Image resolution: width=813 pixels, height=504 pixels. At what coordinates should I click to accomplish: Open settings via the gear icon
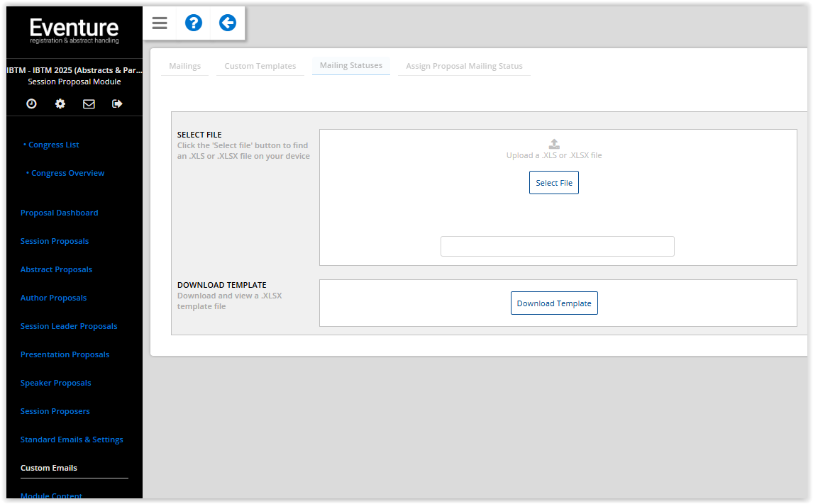[x=60, y=103]
